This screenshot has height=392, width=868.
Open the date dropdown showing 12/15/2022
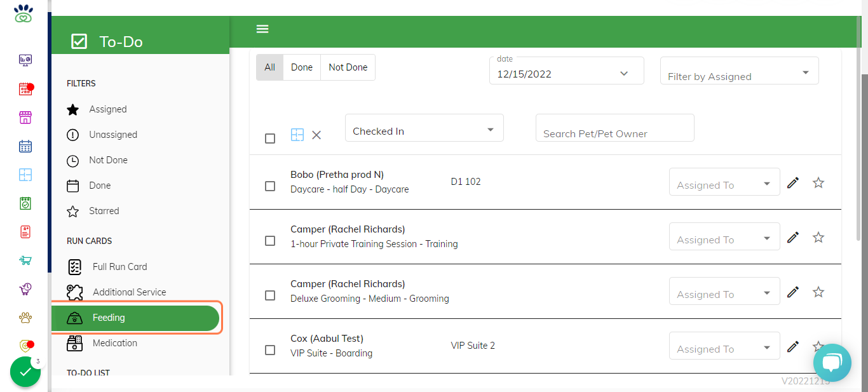tap(567, 71)
